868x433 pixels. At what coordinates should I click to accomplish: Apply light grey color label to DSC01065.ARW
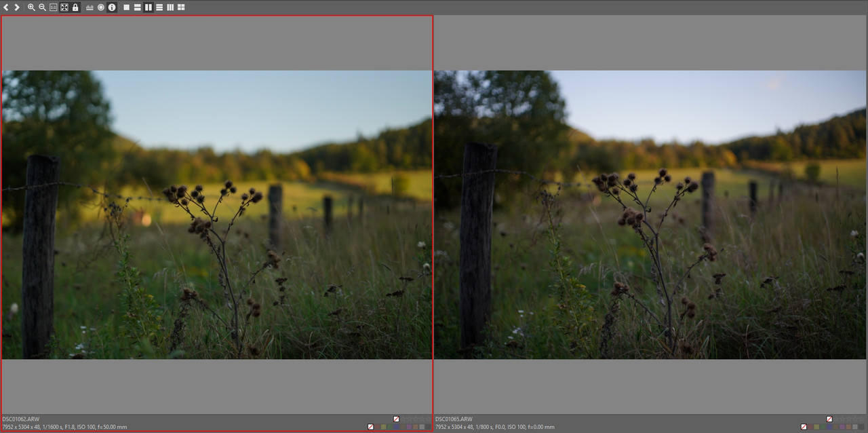tap(855, 427)
